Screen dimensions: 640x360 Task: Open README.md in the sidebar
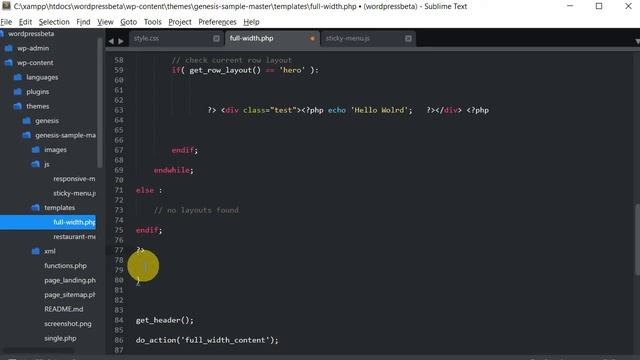point(64,309)
